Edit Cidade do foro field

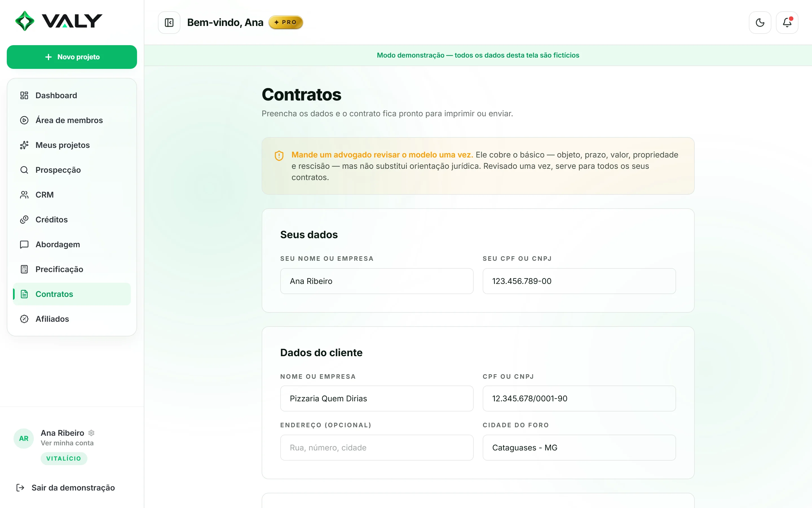(579, 448)
